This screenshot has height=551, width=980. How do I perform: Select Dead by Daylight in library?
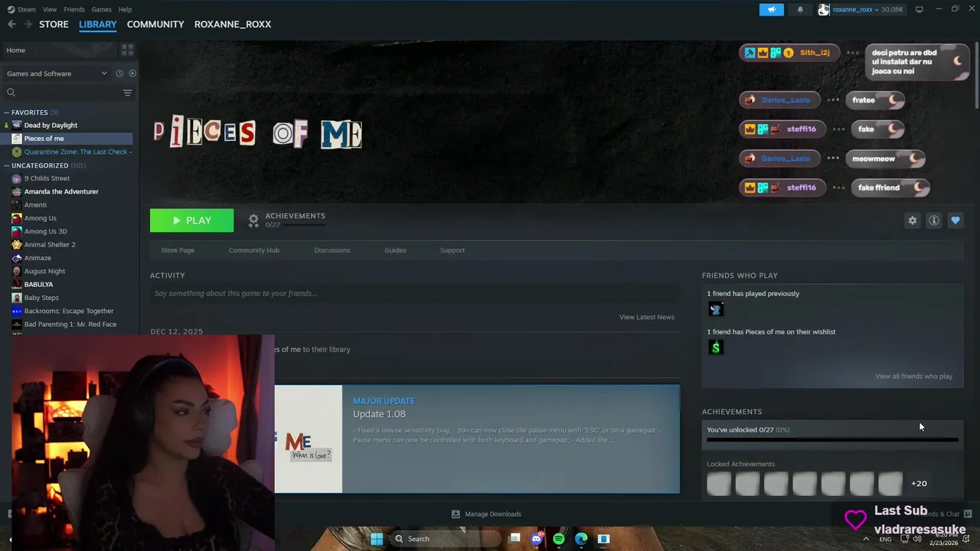tap(51, 126)
